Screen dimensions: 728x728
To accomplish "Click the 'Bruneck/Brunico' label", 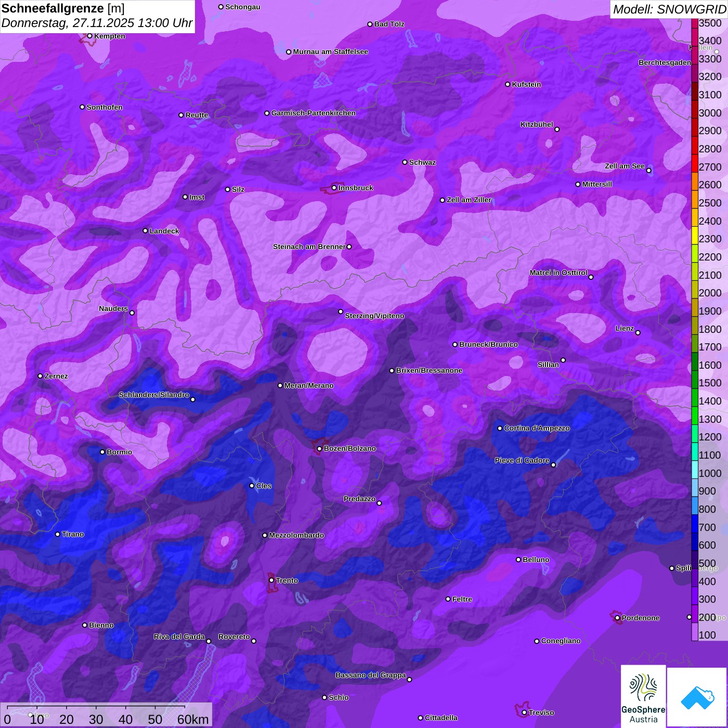I will click(x=488, y=344).
